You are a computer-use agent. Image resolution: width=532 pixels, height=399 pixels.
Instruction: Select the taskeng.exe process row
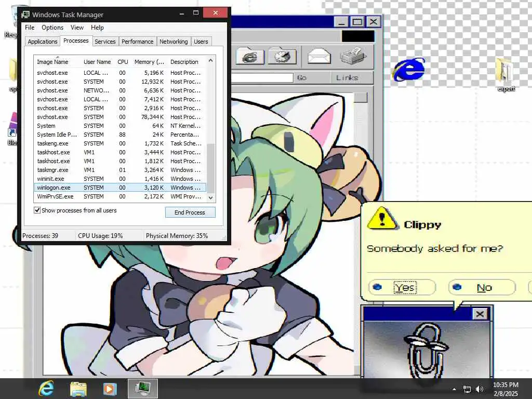[x=120, y=143]
